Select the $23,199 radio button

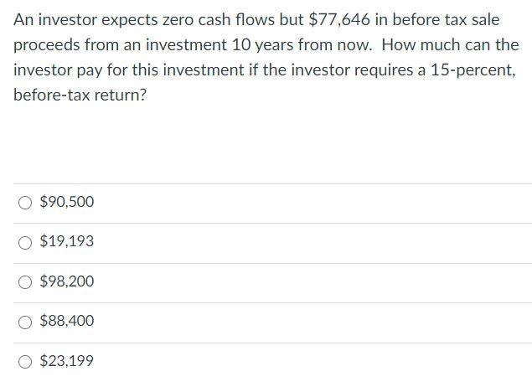point(25,362)
